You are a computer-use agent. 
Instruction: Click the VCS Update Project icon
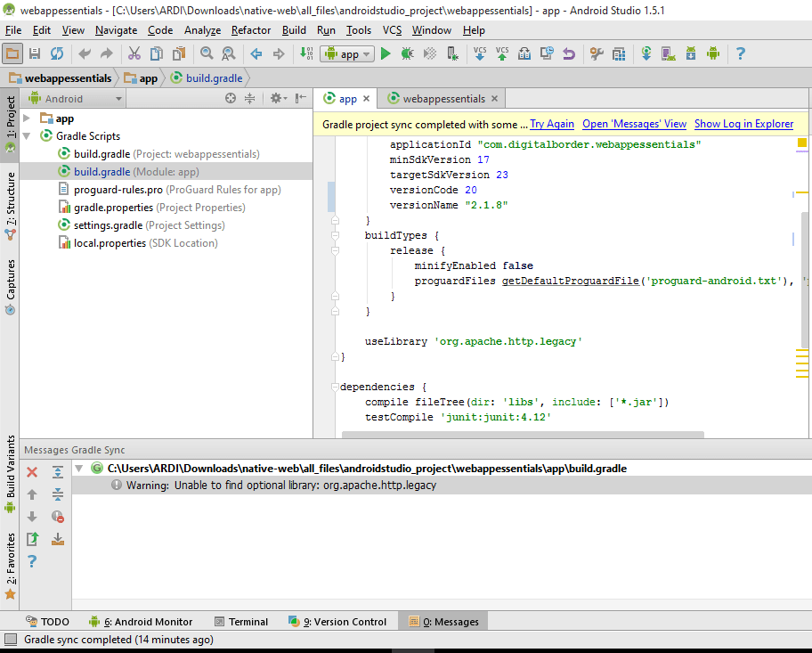point(480,53)
